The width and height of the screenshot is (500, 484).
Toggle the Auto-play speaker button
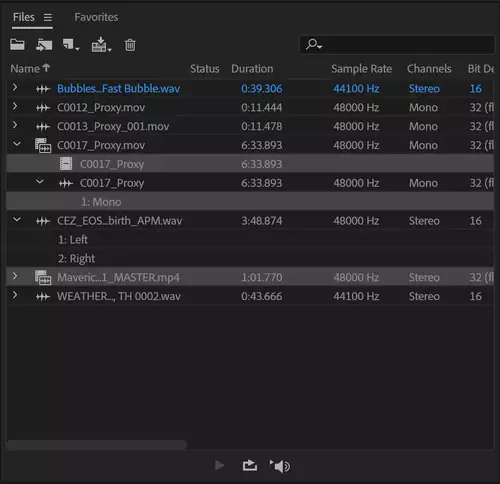tap(280, 466)
